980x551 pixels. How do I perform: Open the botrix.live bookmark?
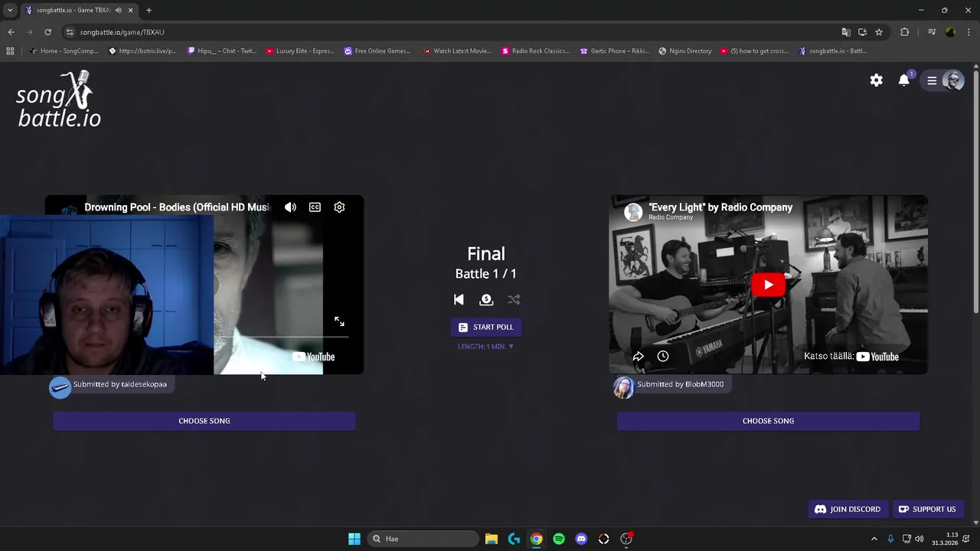click(142, 51)
